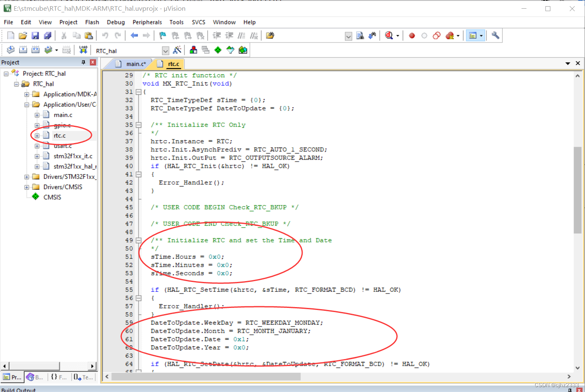The image size is (585, 392).
Task: Close the active editor tab
Action: (x=578, y=63)
